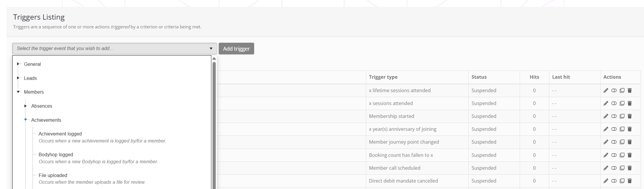The image size is (644, 189).
Task: Duplicate the 'Membership started' trigger
Action: pos(622,116)
